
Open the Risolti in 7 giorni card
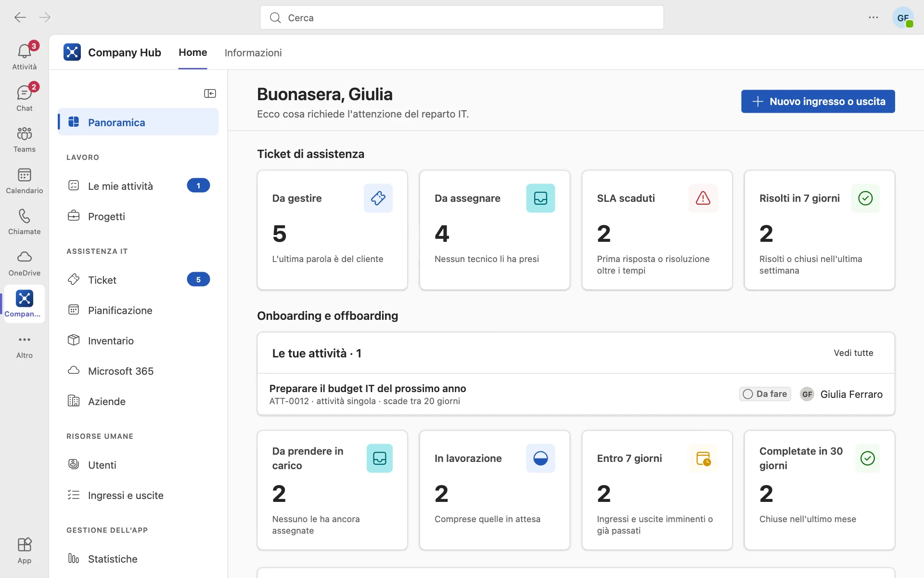click(x=820, y=230)
